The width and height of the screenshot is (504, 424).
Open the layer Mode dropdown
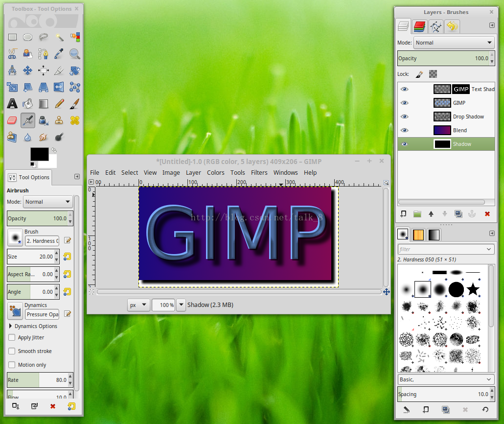[454, 43]
